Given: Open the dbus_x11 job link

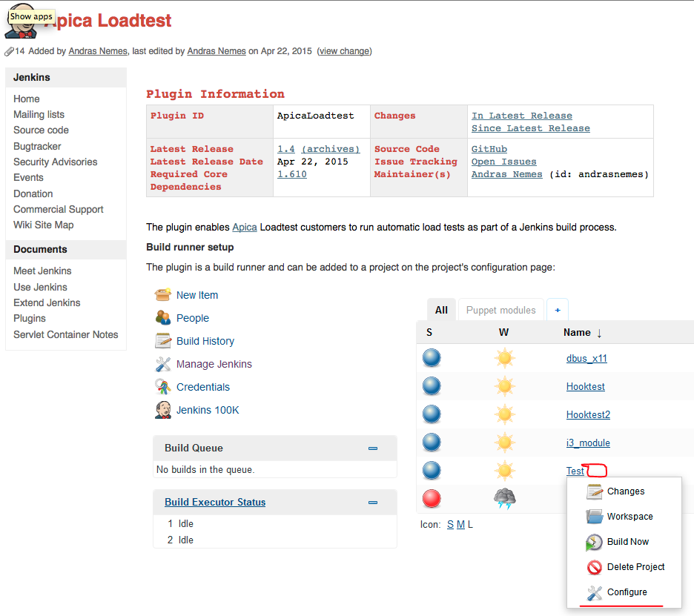Looking at the screenshot, I should (x=586, y=358).
